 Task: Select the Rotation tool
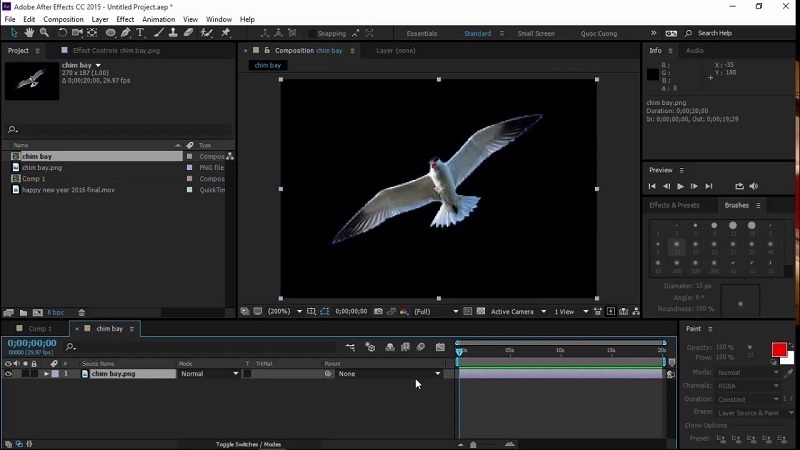[x=62, y=33]
